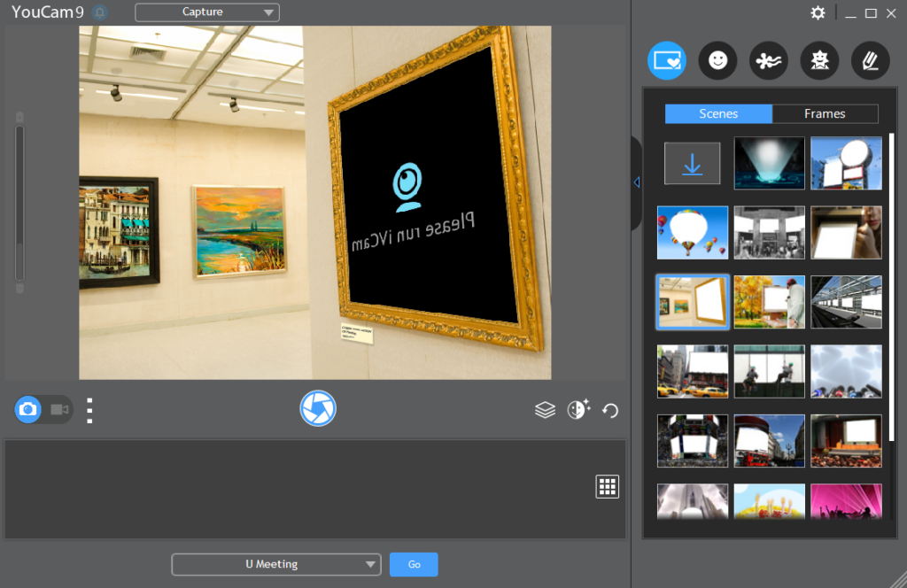907x588 pixels.
Task: Open the Scenes and Frames panel
Action: (x=667, y=60)
